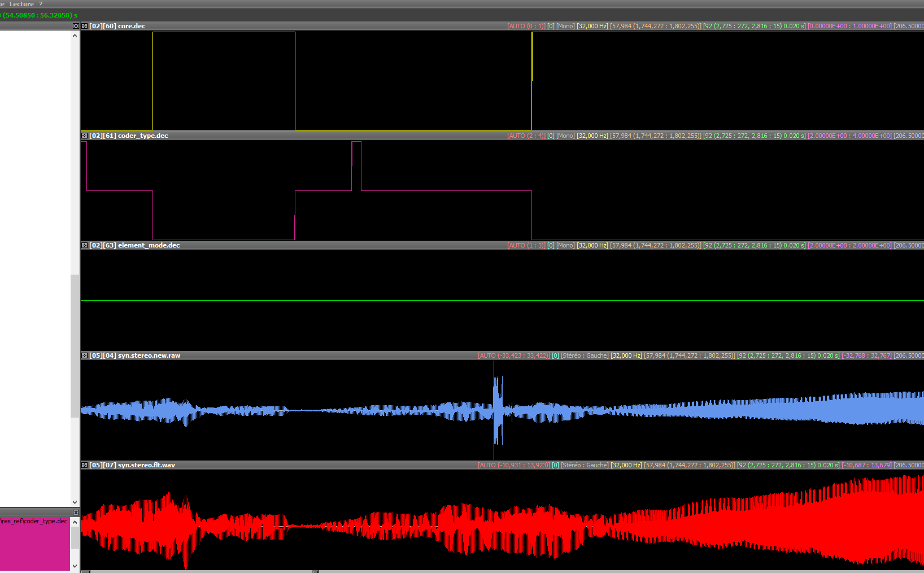This screenshot has height=573, width=924.
Task: Click the blue transient spike in syn.stereo.new.raw
Action: pos(497,410)
